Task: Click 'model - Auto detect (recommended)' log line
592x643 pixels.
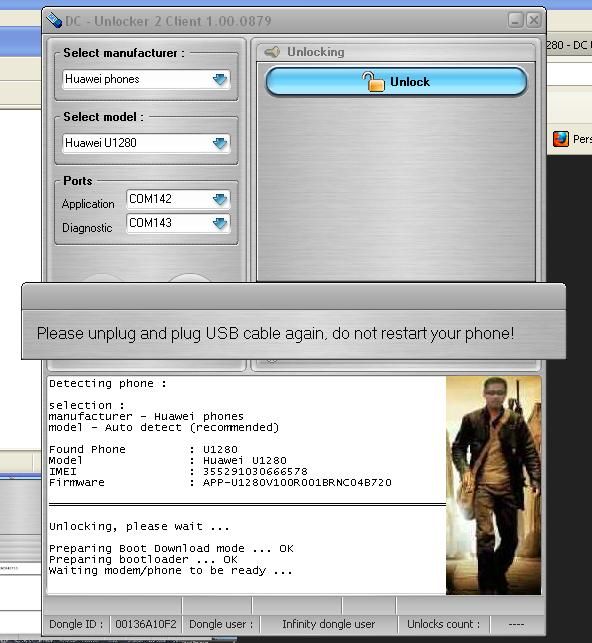Action: point(164,428)
